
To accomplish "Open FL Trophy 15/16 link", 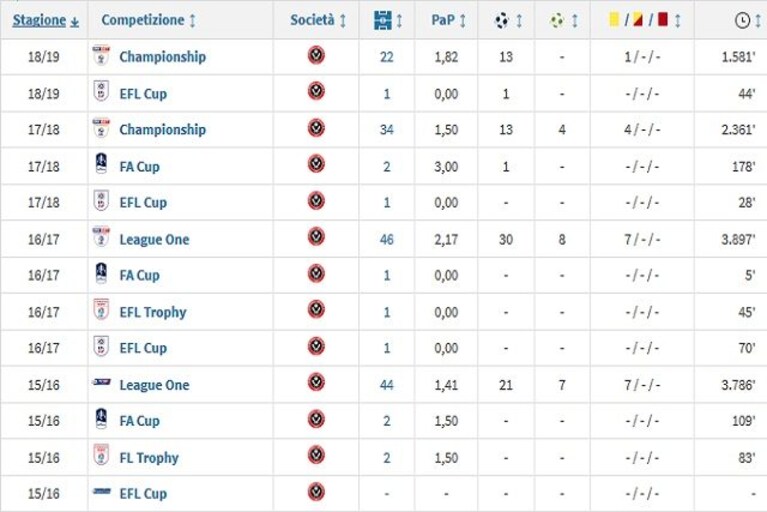I will (x=149, y=458).
